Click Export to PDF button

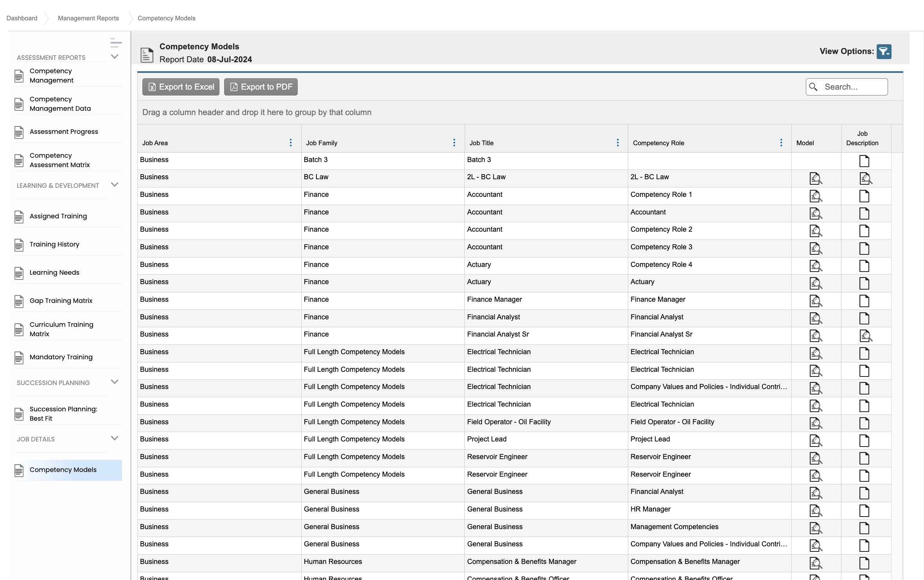point(261,87)
